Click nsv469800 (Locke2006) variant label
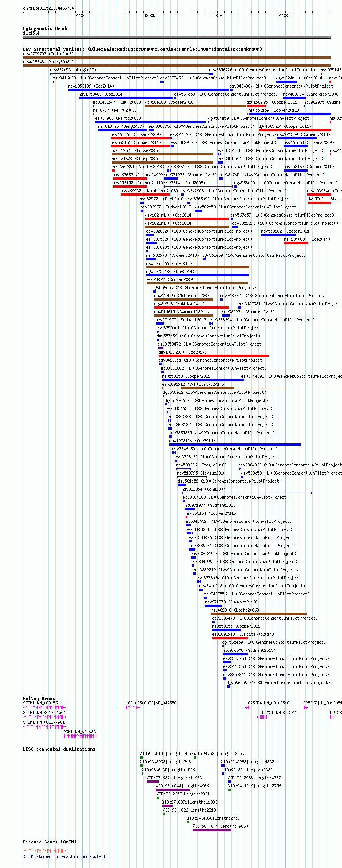Image resolution: width=342 pixels, height=868 pixels. [x=235, y=610]
